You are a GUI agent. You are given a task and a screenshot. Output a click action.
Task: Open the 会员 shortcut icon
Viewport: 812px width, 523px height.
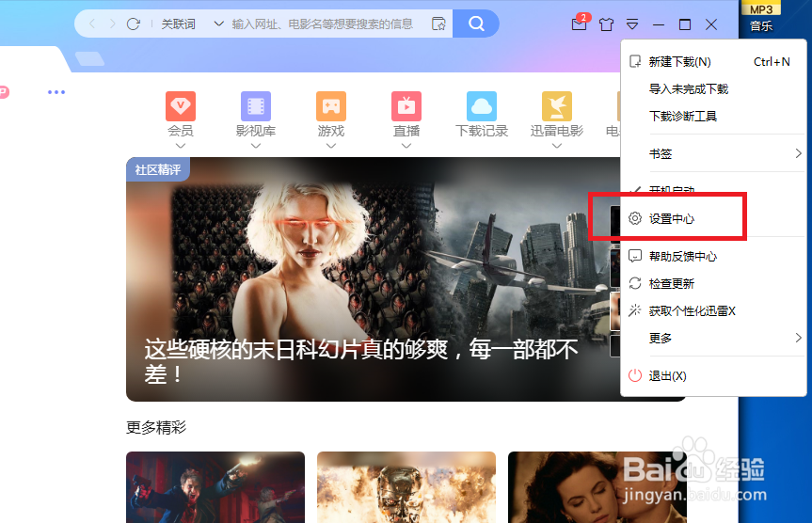point(181,106)
